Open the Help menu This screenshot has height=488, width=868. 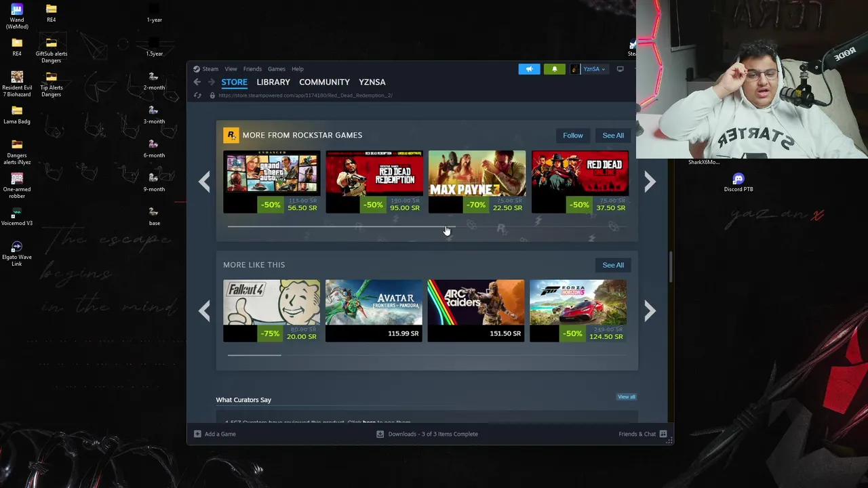click(297, 69)
